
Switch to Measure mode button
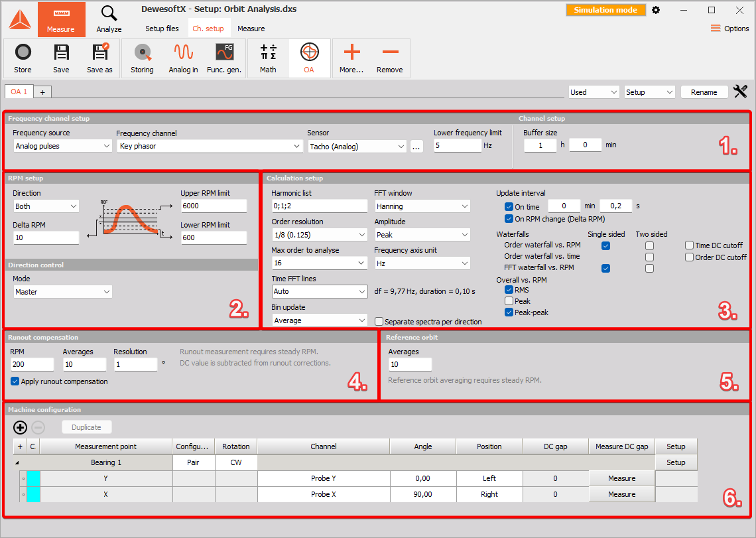pos(61,19)
